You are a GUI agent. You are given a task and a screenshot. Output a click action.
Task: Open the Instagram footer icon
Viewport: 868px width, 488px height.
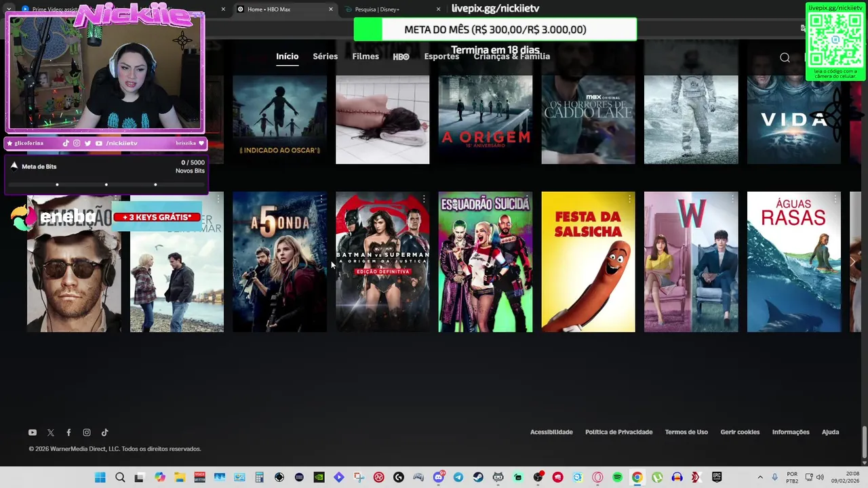(87, 432)
